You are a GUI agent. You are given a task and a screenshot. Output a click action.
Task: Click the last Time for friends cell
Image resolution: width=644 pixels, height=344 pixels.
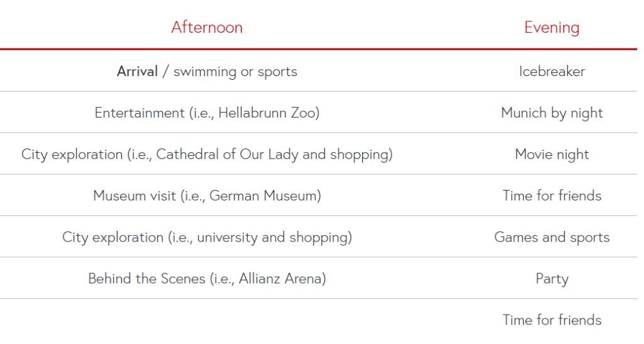(552, 320)
